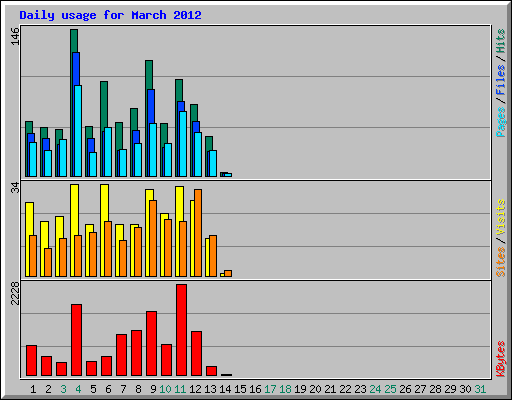Click day "12" on the x-axis
The width and height of the screenshot is (512, 400).
coord(195,389)
